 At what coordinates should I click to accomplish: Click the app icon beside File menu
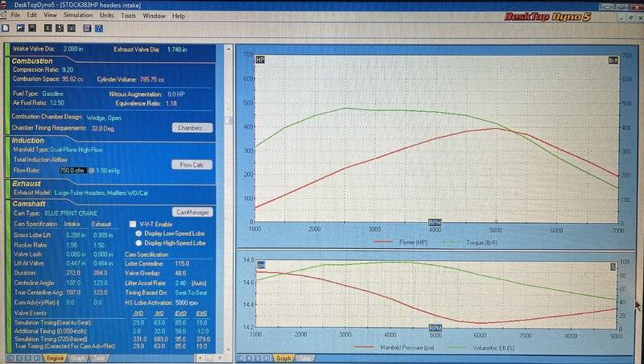(3, 15)
